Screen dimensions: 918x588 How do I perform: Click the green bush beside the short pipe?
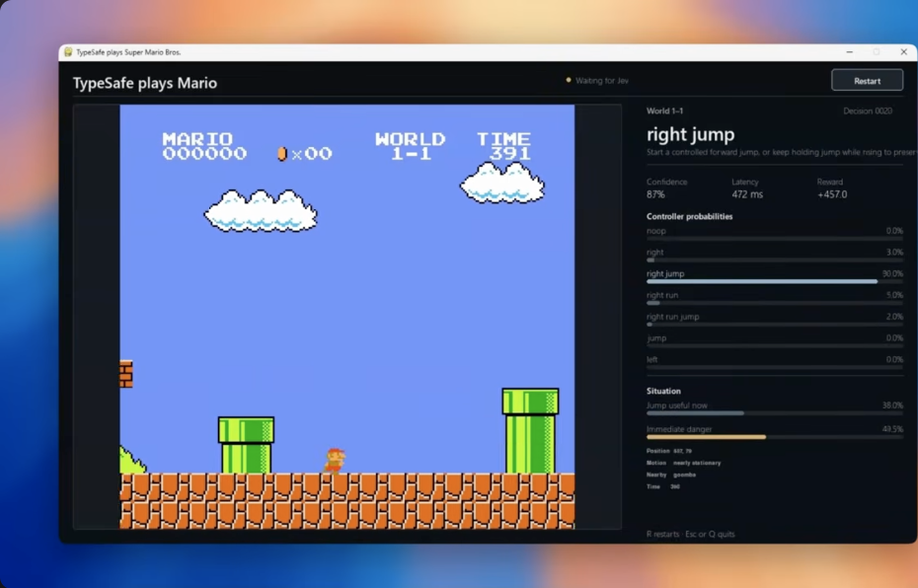point(131,460)
